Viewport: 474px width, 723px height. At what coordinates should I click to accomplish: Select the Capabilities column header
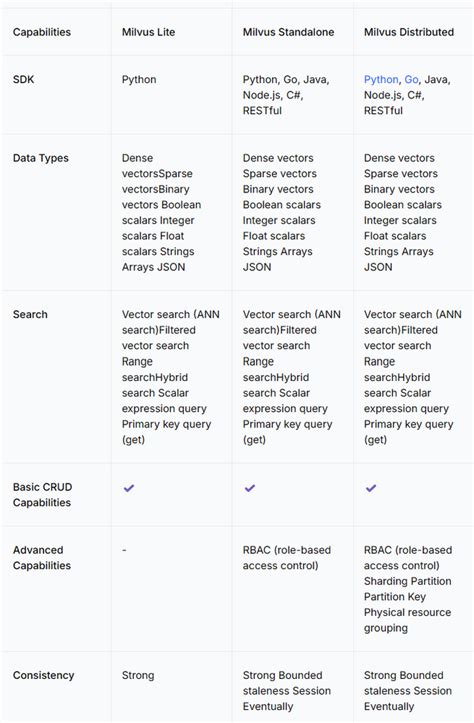click(x=42, y=32)
